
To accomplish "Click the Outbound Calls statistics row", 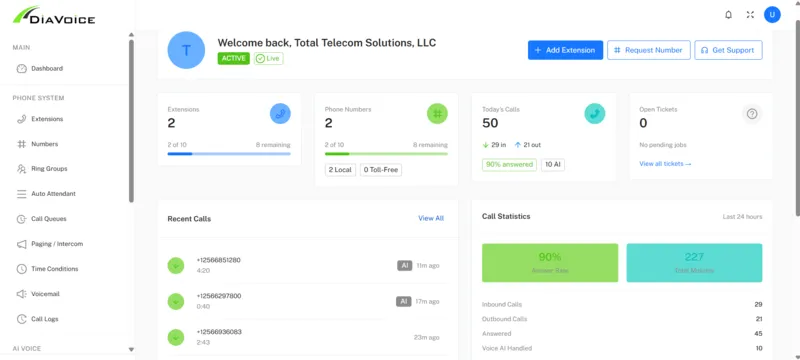I will 622,319.
